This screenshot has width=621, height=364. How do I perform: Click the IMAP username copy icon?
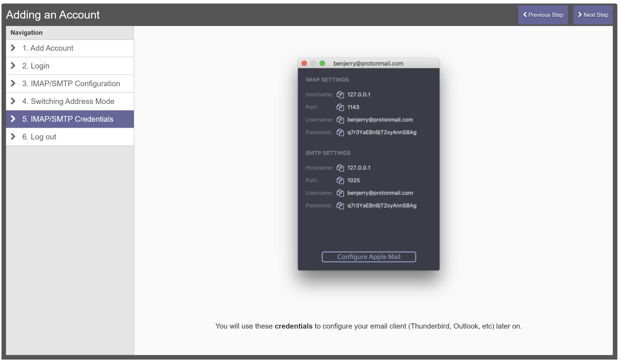coord(340,119)
